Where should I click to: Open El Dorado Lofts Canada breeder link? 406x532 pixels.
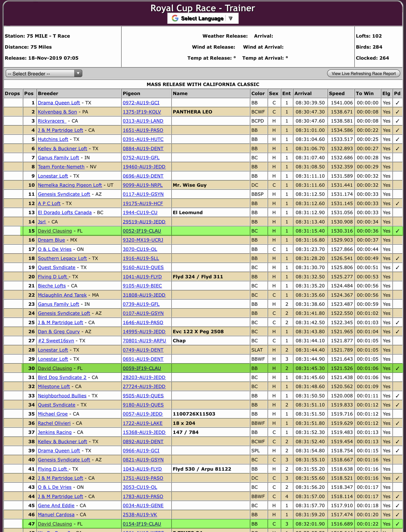tap(64, 213)
